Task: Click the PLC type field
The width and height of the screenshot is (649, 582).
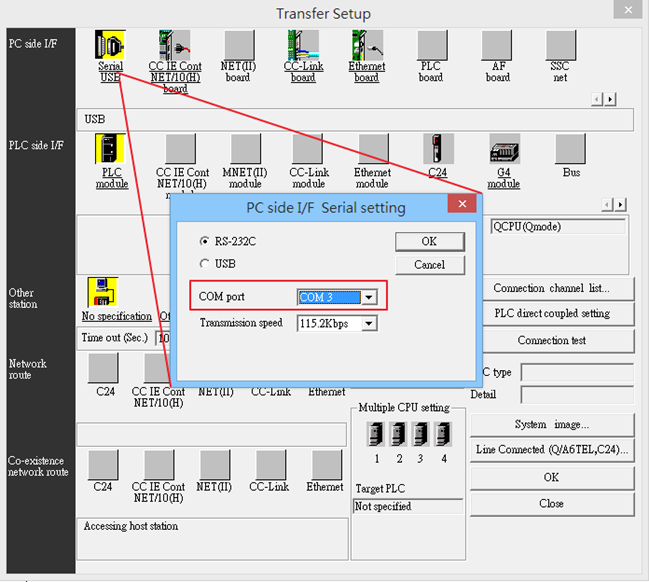Action: click(x=577, y=372)
